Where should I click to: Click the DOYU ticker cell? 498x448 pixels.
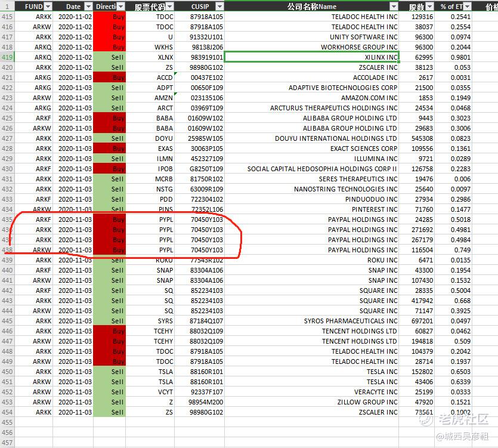150,138
